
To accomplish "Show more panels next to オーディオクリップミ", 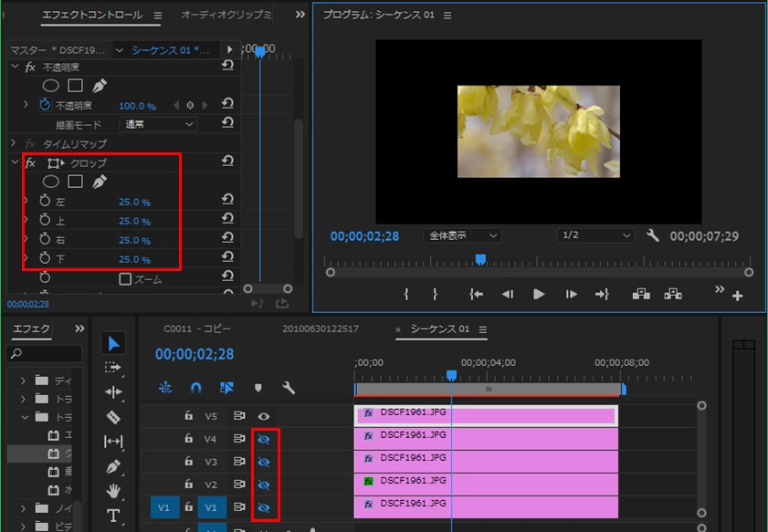I will [300, 15].
